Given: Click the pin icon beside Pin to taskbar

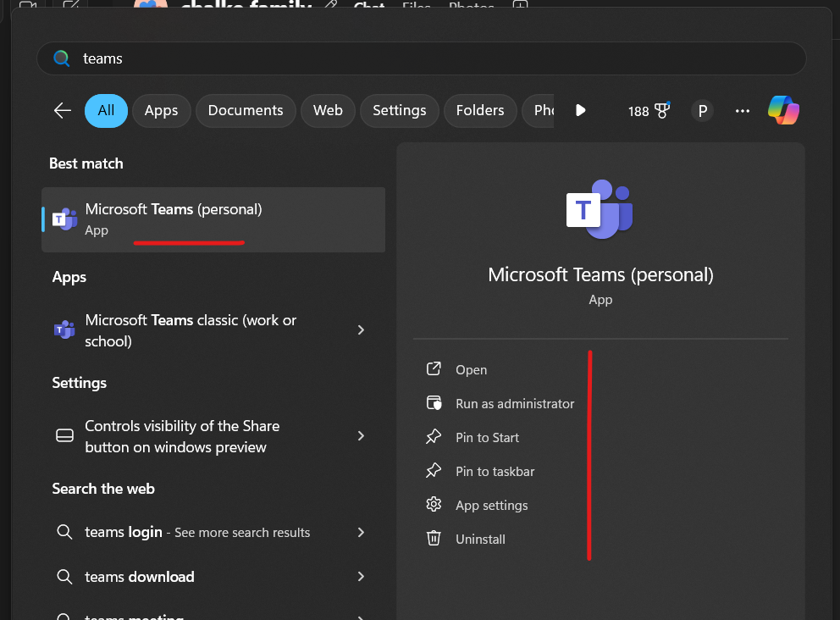Looking at the screenshot, I should pyautogui.click(x=434, y=470).
